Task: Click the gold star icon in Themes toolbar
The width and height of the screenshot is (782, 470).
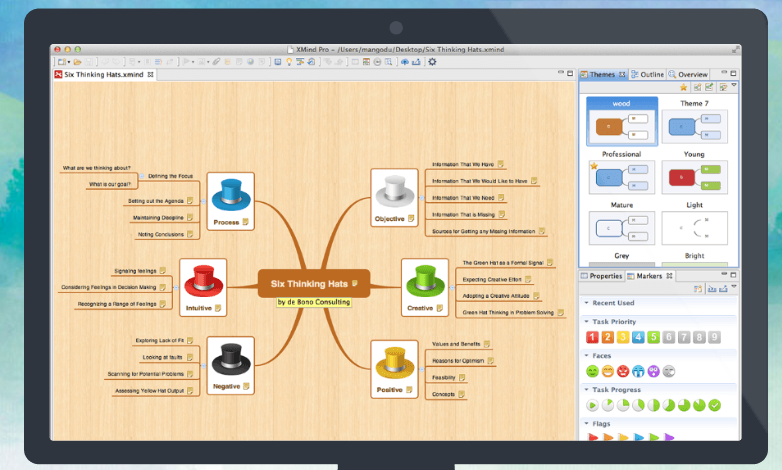Action: [x=684, y=87]
